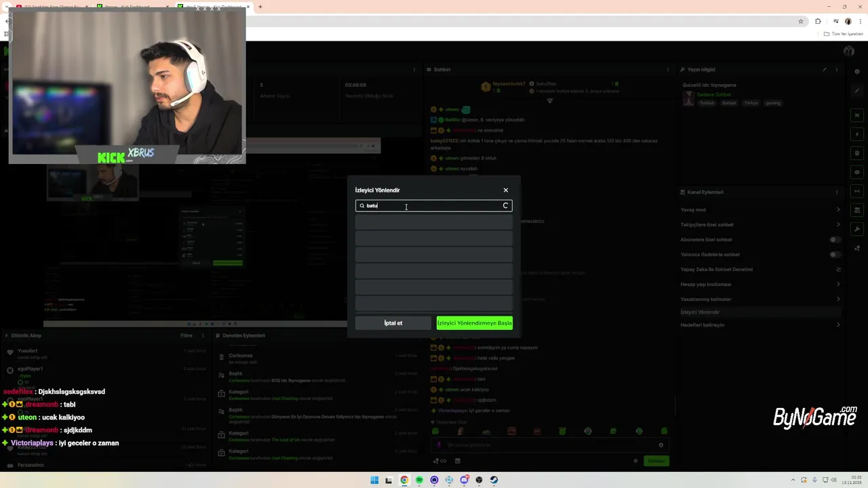Click the gaming tag in stream info
This screenshot has height=488, width=868.
point(773,103)
